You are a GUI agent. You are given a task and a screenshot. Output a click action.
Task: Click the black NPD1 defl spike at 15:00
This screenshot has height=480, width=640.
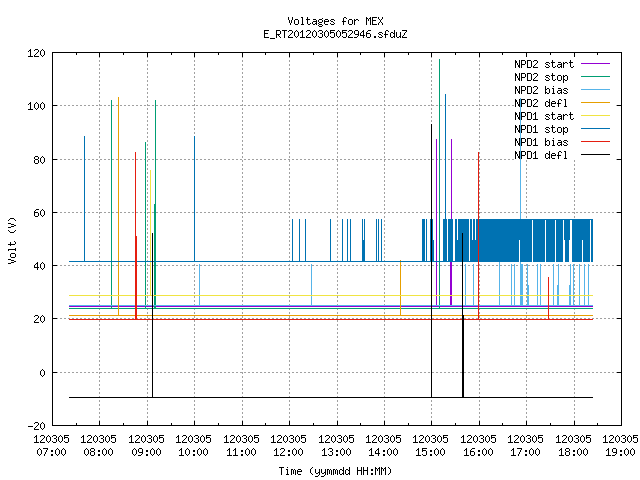[431, 260]
